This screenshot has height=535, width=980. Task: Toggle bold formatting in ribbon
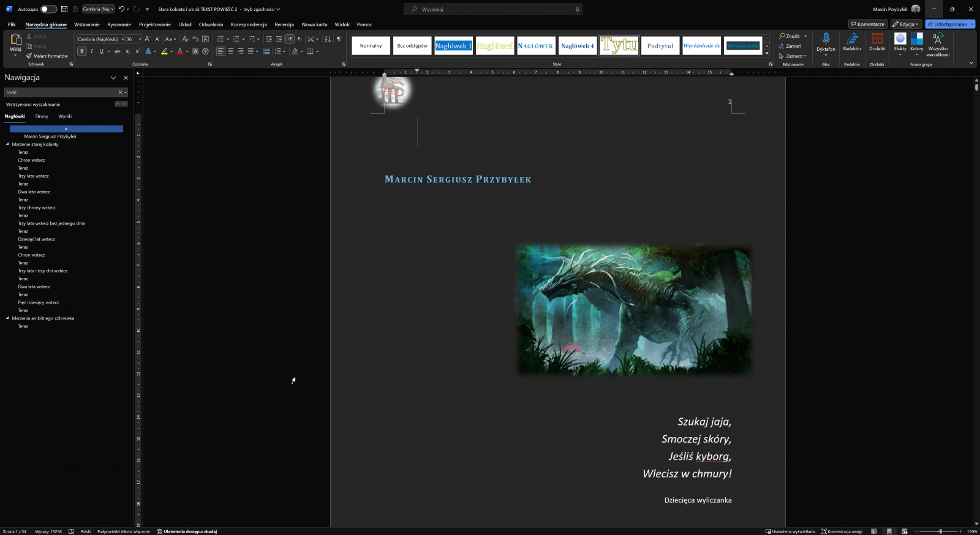(82, 51)
